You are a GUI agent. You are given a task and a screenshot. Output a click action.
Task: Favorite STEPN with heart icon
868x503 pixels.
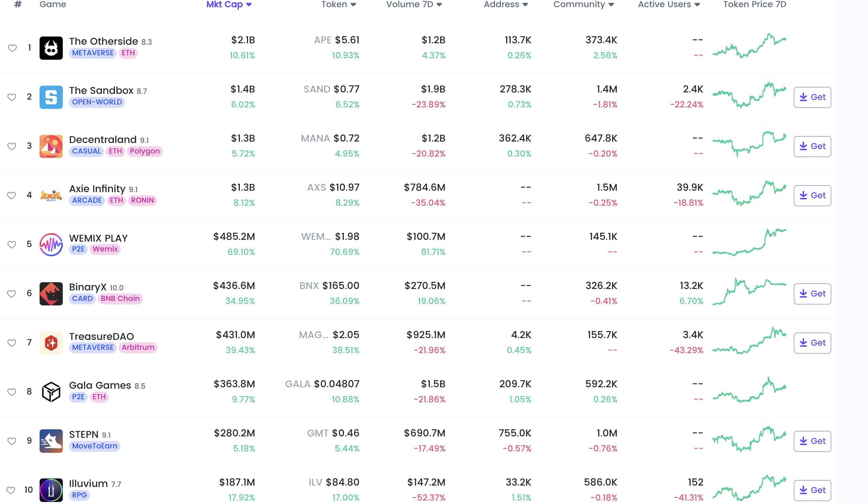pos(12,441)
